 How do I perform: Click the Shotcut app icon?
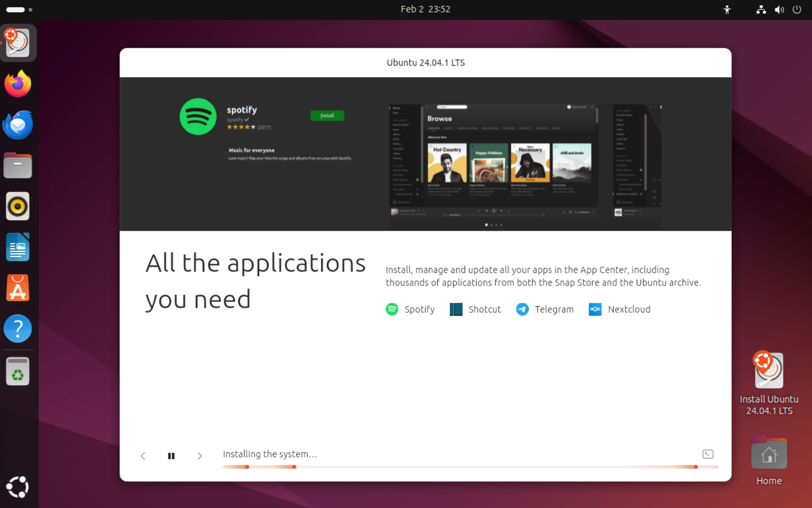tap(456, 309)
